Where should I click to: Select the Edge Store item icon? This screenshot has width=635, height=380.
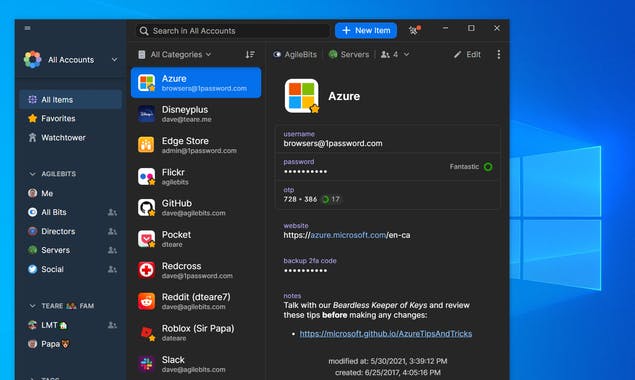coord(146,145)
